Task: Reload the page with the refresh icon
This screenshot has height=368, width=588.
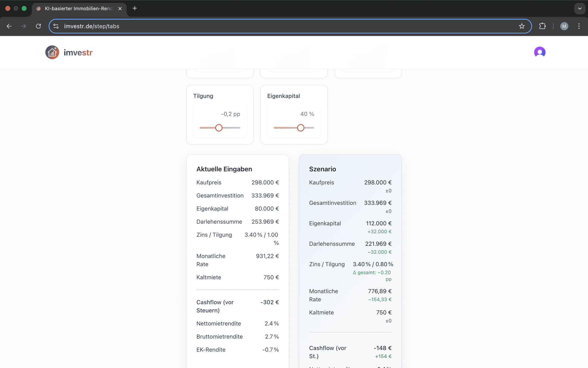Action: pyautogui.click(x=38, y=26)
